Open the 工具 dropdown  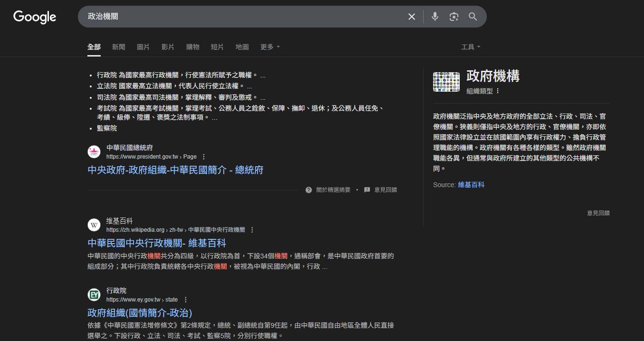(x=471, y=47)
